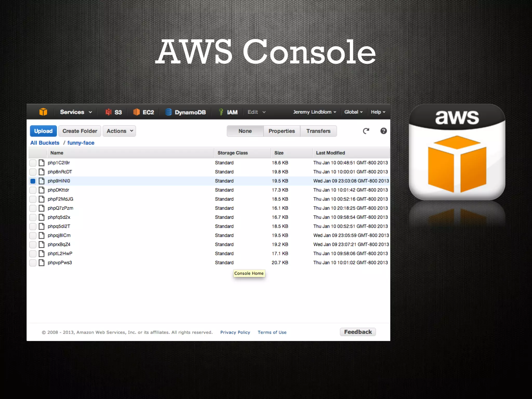Check the box for phpQ7zPzm

(33, 208)
